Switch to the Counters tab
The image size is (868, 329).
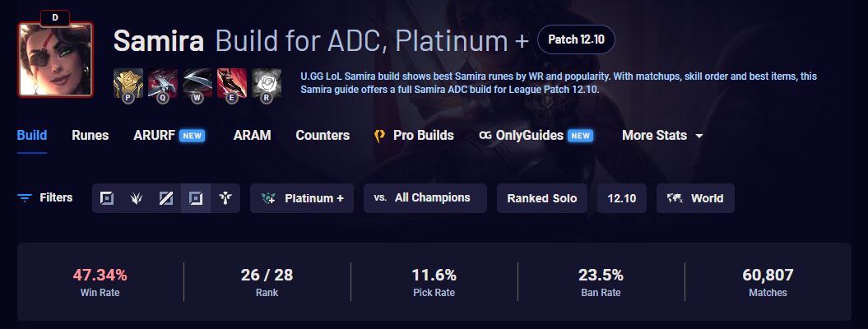point(323,136)
